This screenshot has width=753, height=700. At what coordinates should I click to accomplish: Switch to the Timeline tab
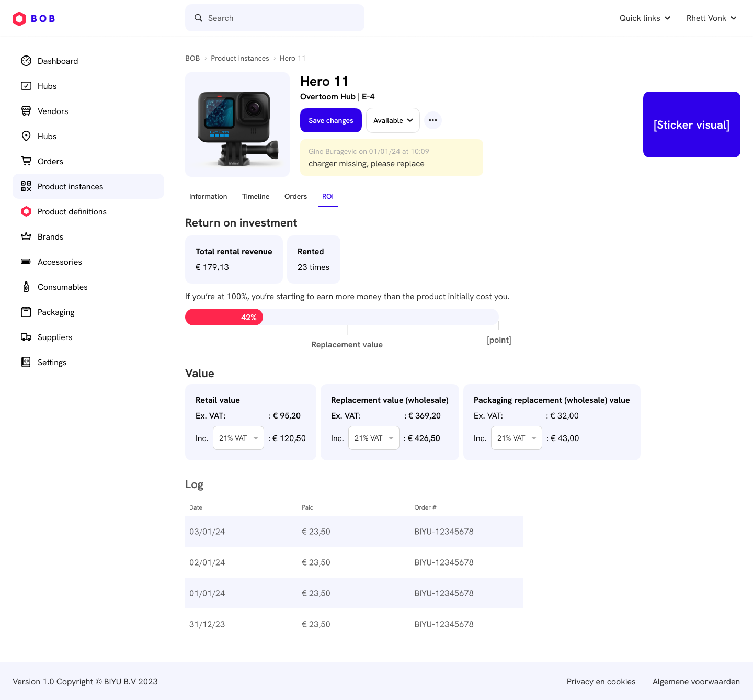(256, 196)
